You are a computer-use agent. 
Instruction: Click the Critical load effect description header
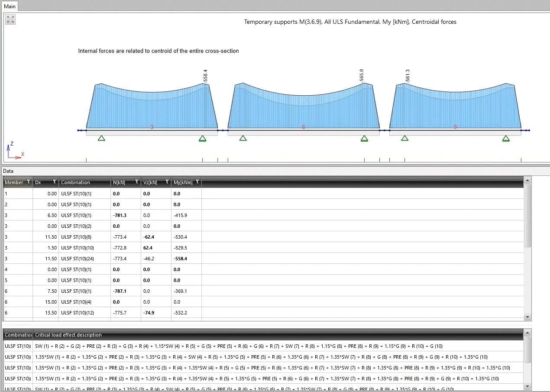[68, 335]
